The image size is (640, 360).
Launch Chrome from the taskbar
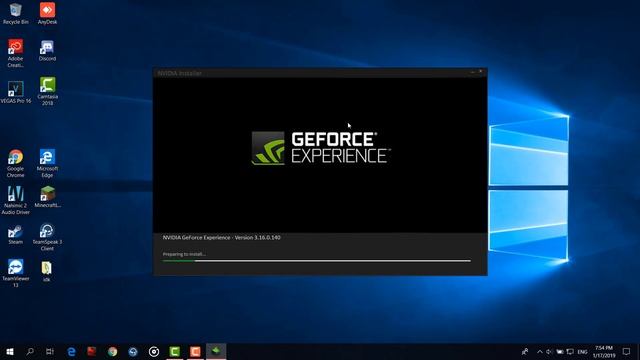(x=113, y=351)
